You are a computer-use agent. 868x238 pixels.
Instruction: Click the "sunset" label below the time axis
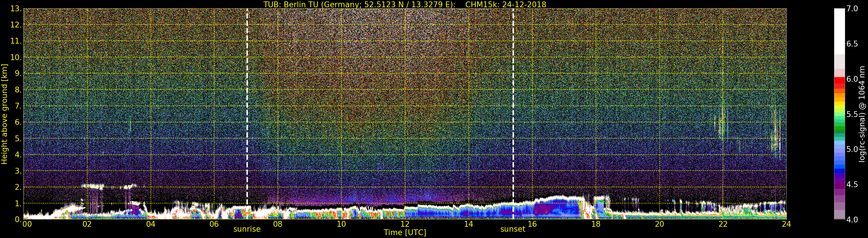click(x=513, y=229)
